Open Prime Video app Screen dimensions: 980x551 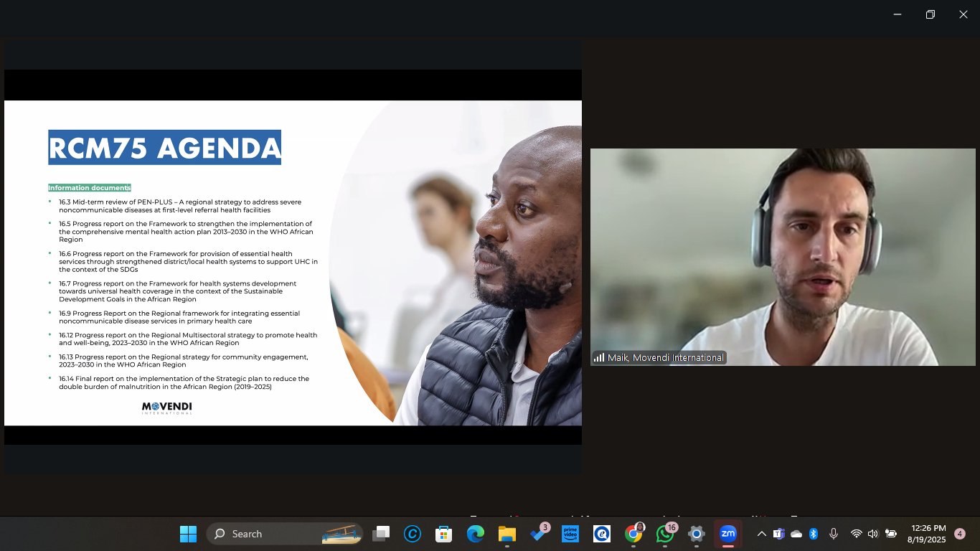(570, 534)
